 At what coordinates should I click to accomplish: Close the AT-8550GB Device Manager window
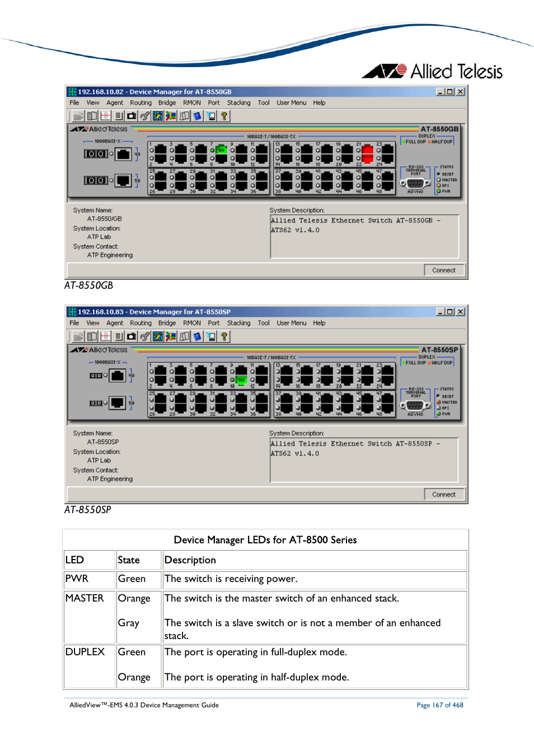click(460, 92)
